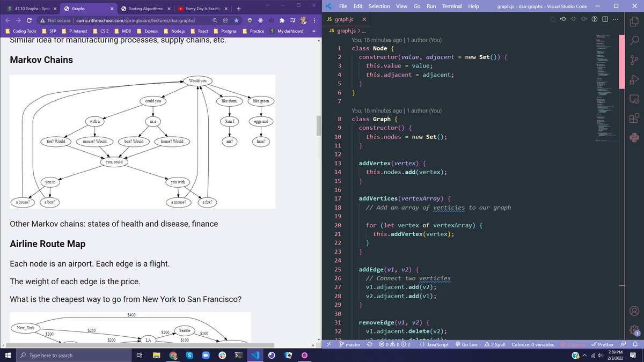Close the graph.js editor tab
Screen dimensions: 644x362
tap(364, 19)
